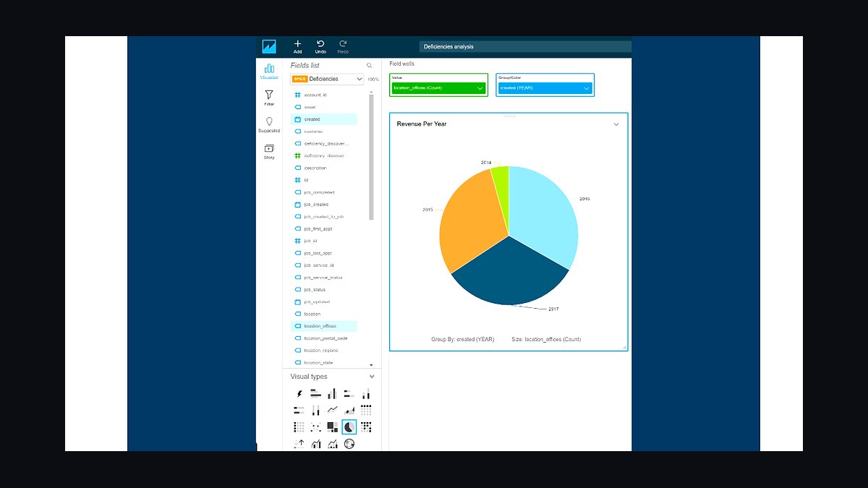Select the job_service_status field
The image size is (868, 488).
click(323, 278)
